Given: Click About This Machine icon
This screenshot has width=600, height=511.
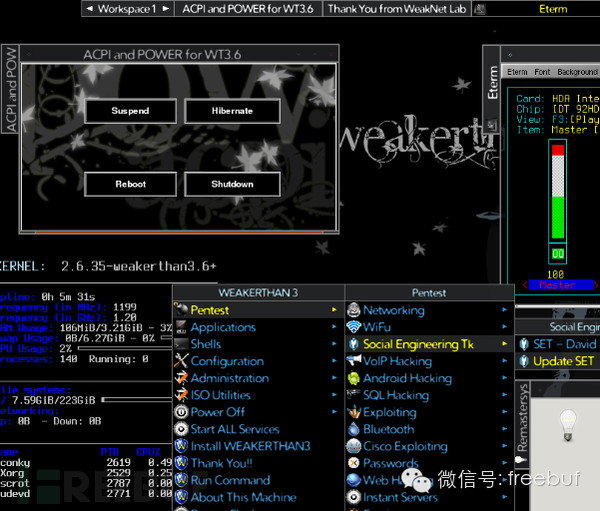Looking at the screenshot, I should pyautogui.click(x=181, y=497).
